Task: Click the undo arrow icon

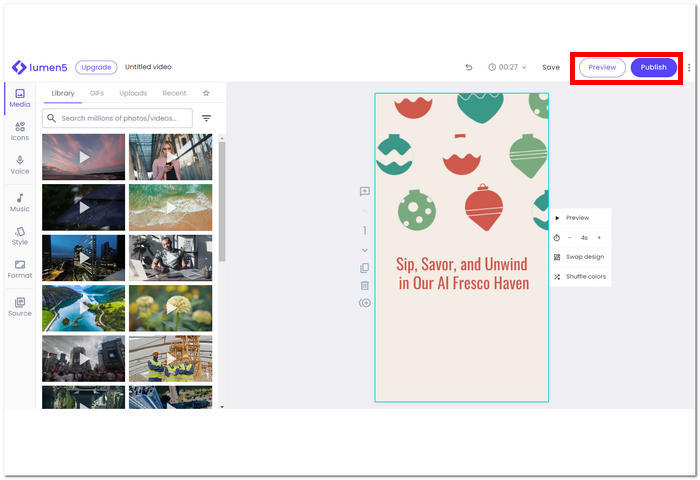Action: (x=469, y=67)
